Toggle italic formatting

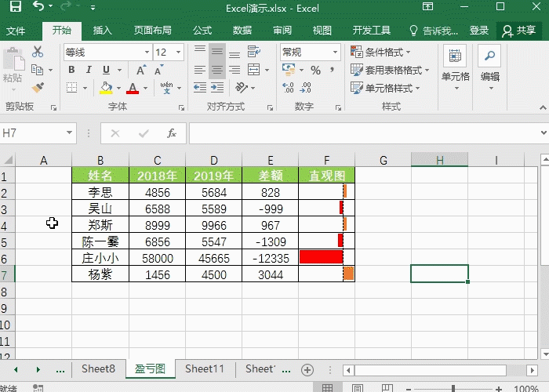pyautogui.click(x=89, y=70)
